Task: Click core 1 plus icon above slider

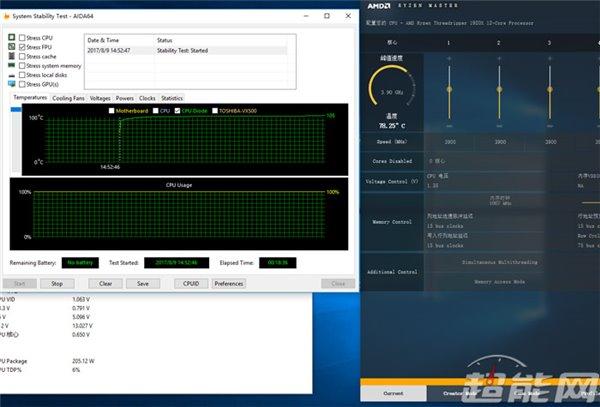Action: pyautogui.click(x=449, y=59)
